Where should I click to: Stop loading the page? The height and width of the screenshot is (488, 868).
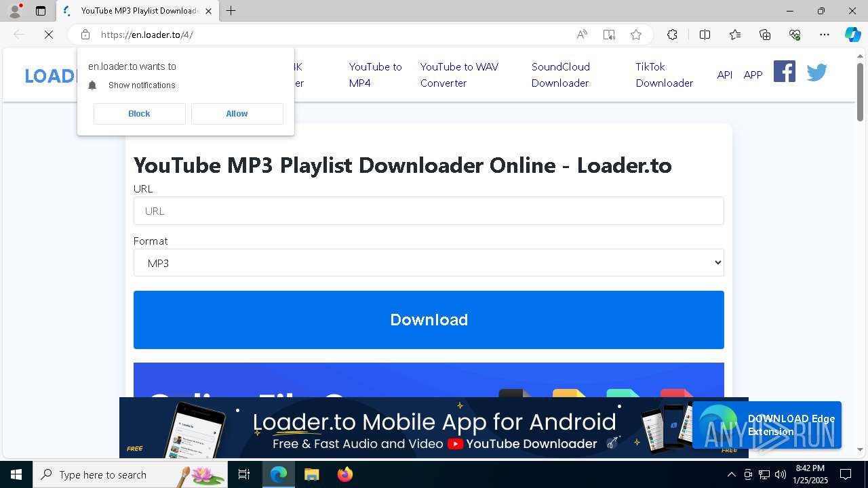[49, 35]
